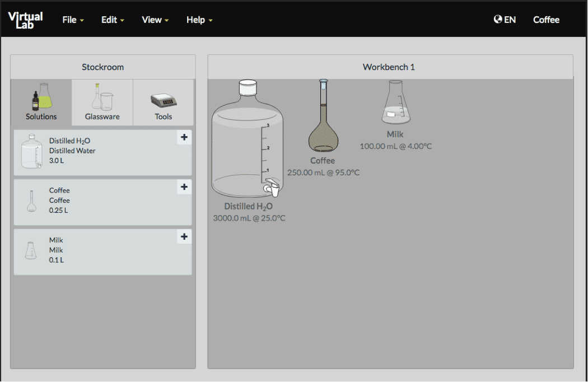Click the Virtual Lab logo

click(x=26, y=20)
